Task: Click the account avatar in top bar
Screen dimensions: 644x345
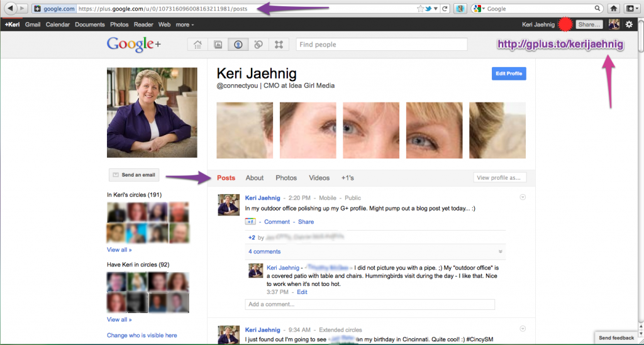Action: click(614, 25)
